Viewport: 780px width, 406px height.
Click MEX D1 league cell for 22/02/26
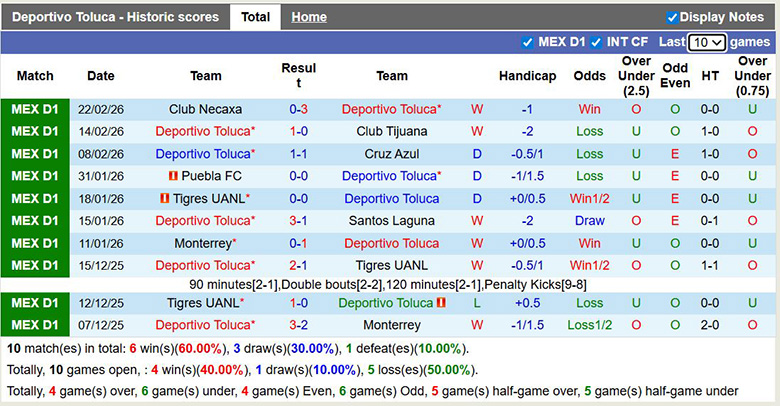coord(35,109)
